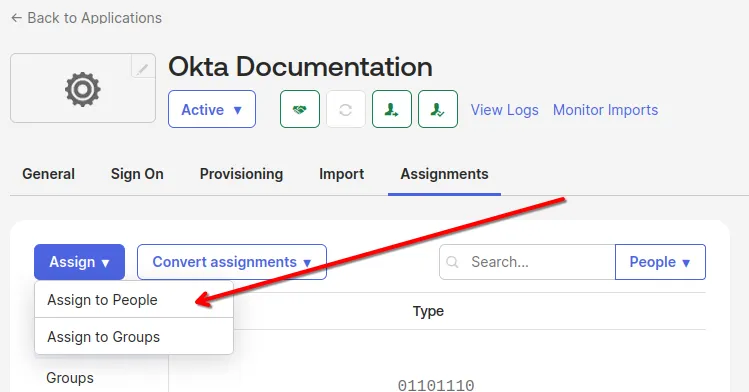The height and width of the screenshot is (392, 749).
Task: Open the People filter dropdown
Action: [x=660, y=262]
